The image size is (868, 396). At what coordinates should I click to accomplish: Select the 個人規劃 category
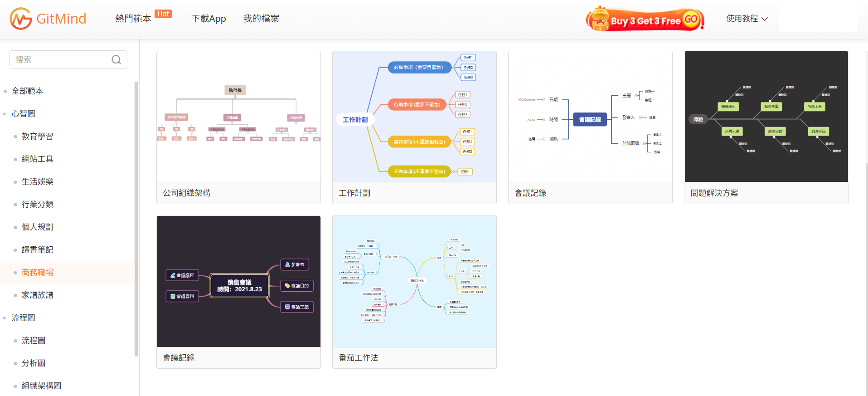(x=37, y=227)
